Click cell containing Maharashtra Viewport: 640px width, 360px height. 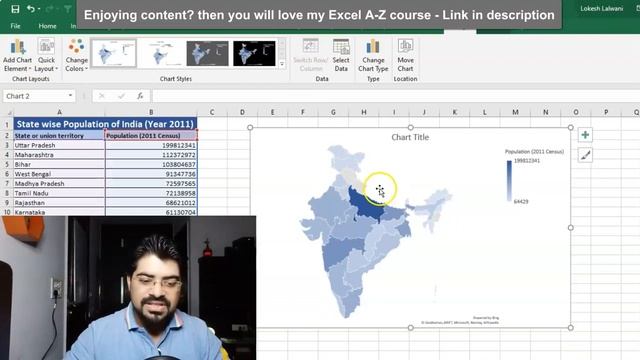(x=59, y=155)
